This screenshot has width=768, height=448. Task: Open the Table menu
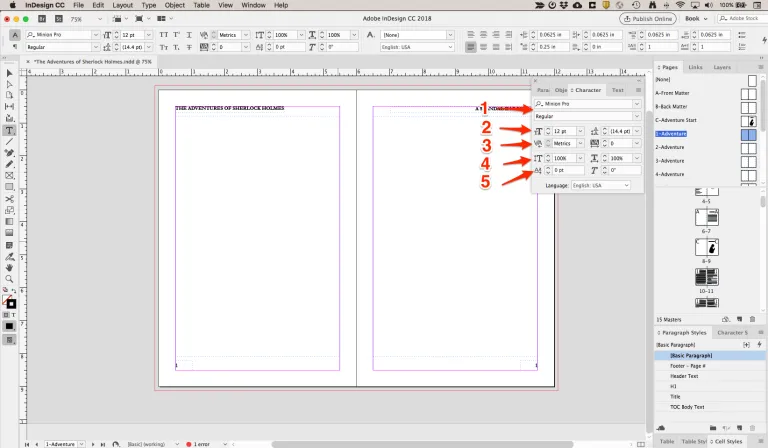tap(201, 5)
